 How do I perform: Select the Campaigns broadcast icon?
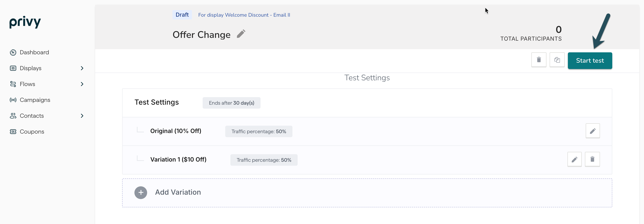click(x=13, y=100)
